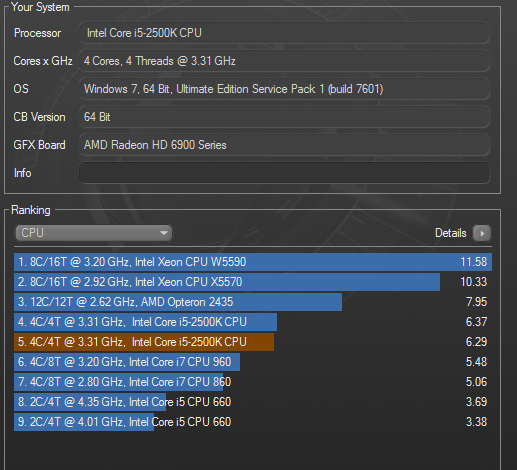Click the GFX Board AMD Radeon field
Image resolution: width=517 pixels, height=470 pixels.
pyautogui.click(x=284, y=145)
